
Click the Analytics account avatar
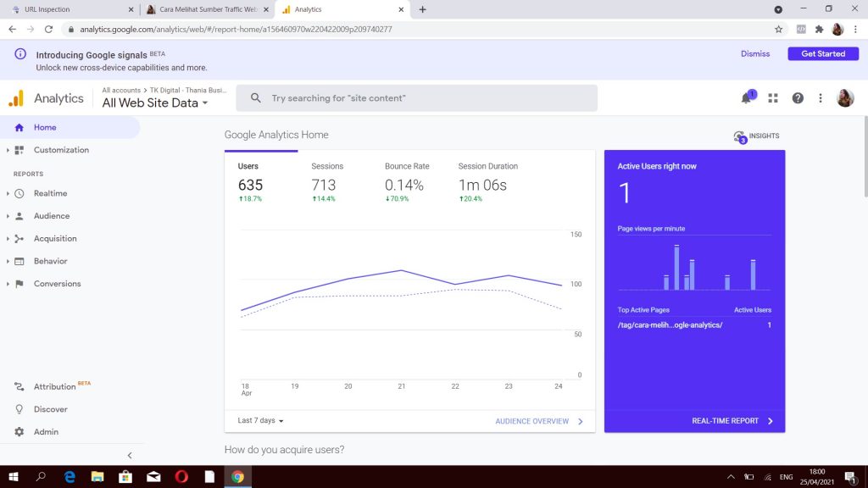[x=845, y=98]
